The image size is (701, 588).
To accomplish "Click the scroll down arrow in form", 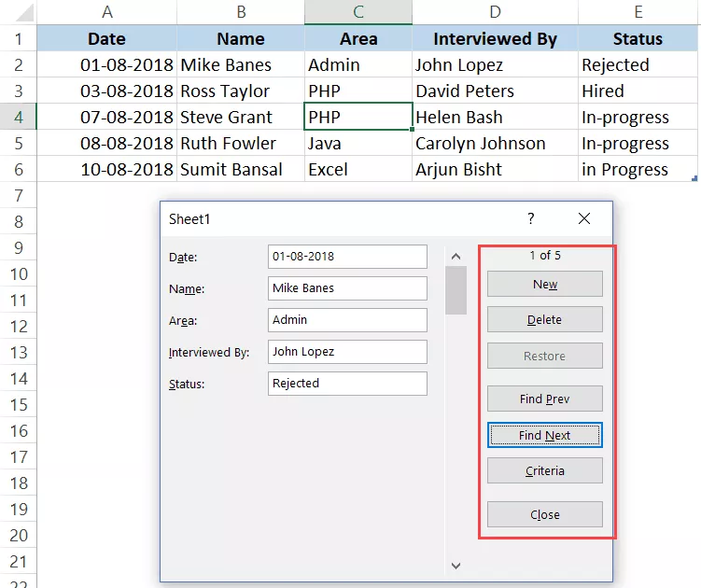I will click(456, 565).
